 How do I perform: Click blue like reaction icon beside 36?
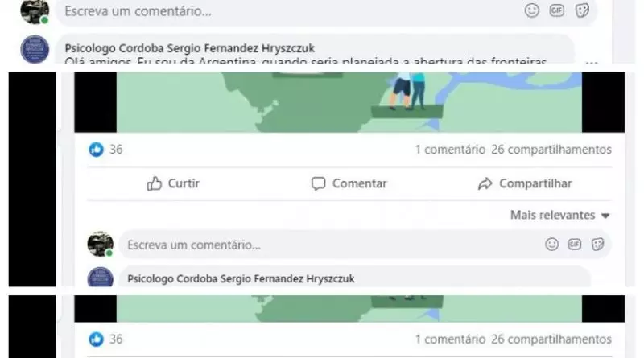click(96, 150)
